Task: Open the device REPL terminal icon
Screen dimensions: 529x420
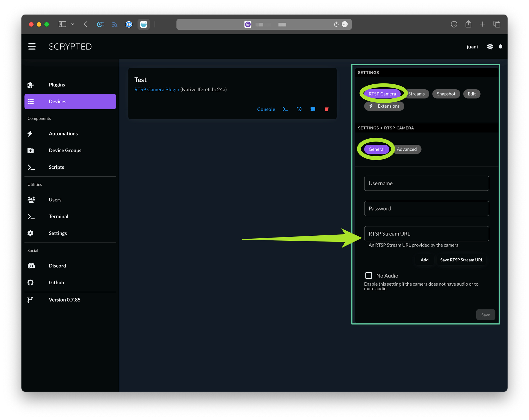Action: (x=285, y=109)
